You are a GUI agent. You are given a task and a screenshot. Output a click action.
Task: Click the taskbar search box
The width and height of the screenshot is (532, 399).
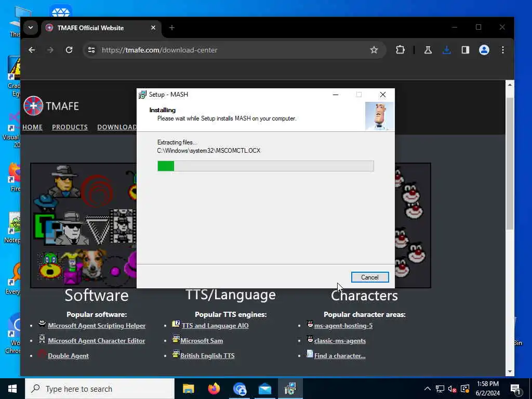100,389
